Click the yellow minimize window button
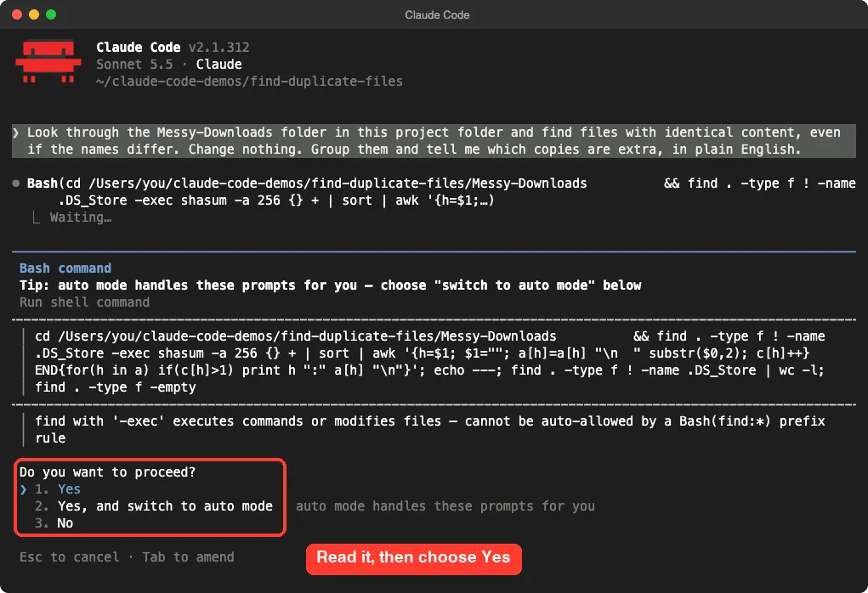868x593 pixels. point(34,14)
